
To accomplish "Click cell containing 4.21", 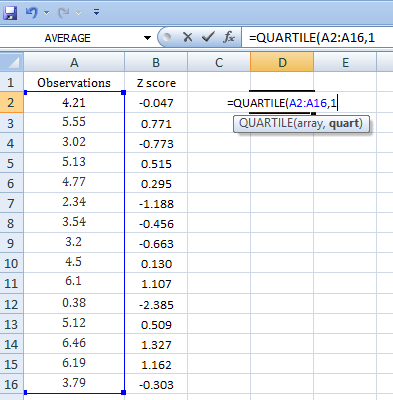I will (74, 103).
